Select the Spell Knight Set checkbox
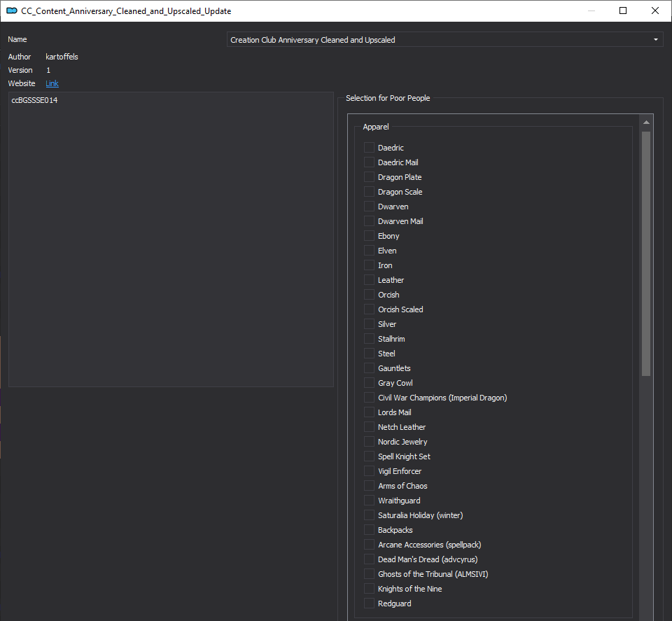 point(369,456)
